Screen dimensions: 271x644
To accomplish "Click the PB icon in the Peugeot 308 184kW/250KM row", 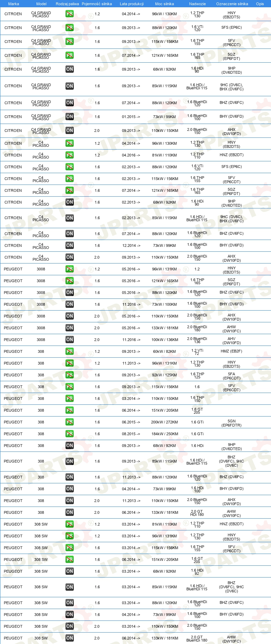I will [x=70, y=434].
